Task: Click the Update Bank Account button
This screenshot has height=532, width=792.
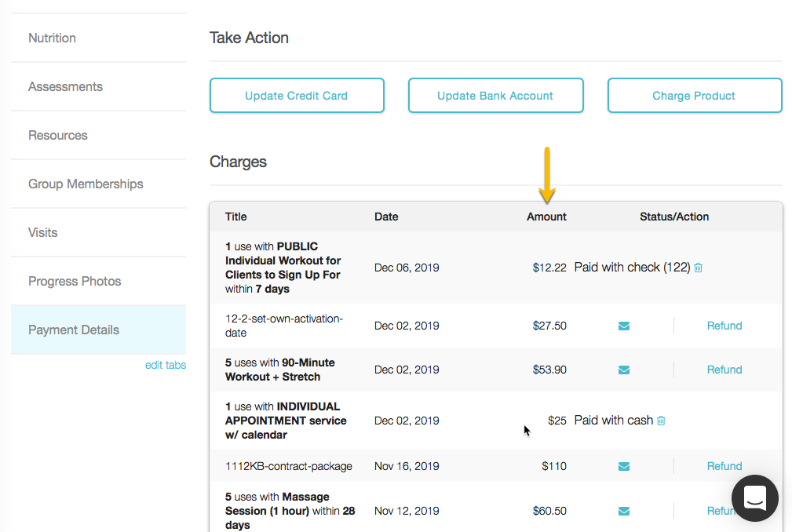Action: [x=495, y=96]
